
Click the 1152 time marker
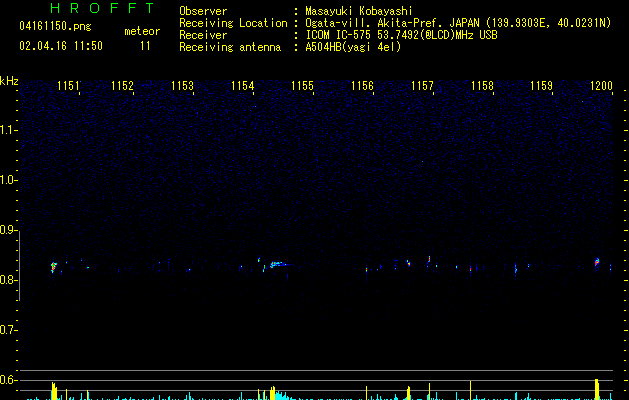(122, 86)
